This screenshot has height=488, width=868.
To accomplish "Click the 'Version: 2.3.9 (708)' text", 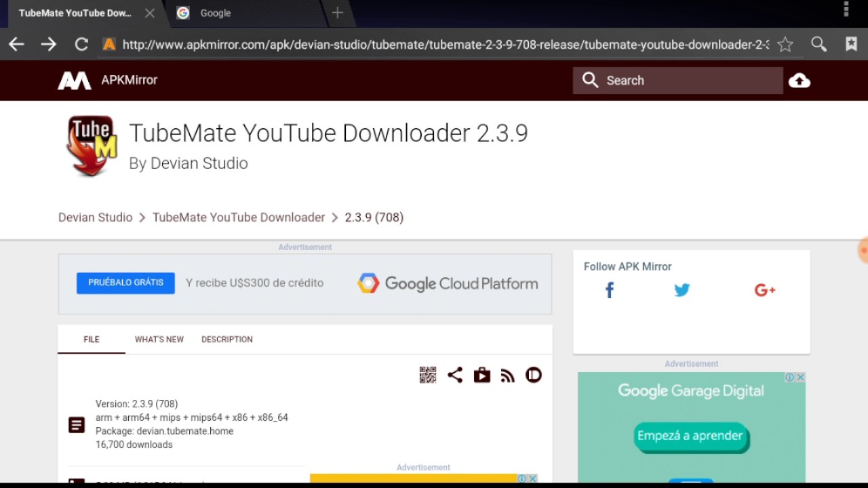I will pos(137,404).
